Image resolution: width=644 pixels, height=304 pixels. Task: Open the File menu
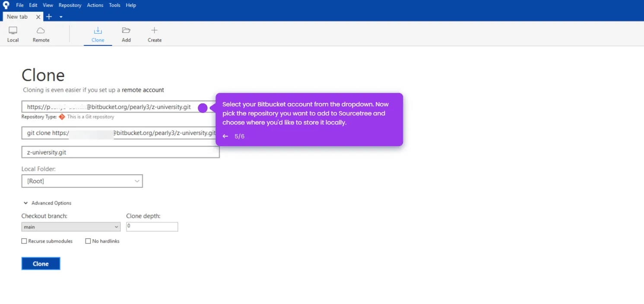tap(20, 5)
